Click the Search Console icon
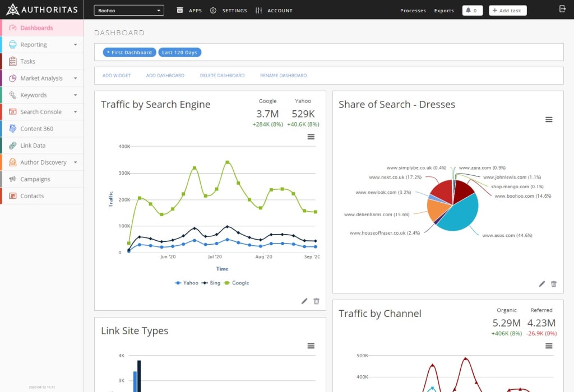The width and height of the screenshot is (574, 392). 13,112
